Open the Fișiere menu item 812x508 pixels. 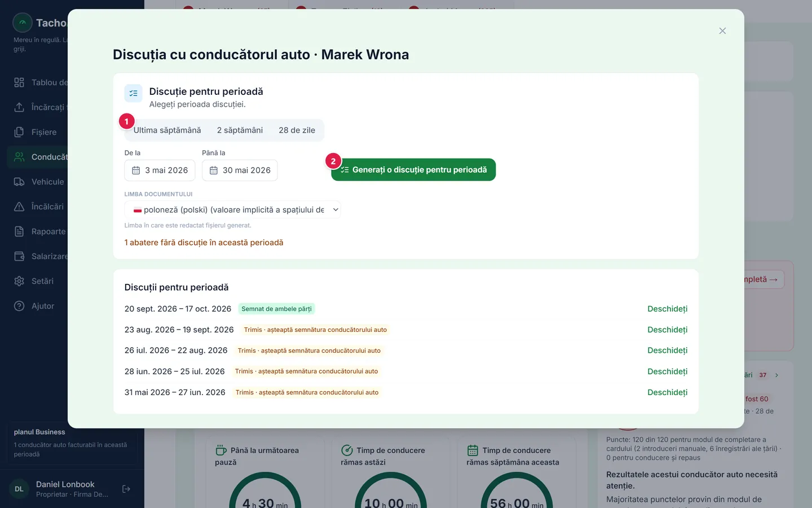pyautogui.click(x=37, y=132)
